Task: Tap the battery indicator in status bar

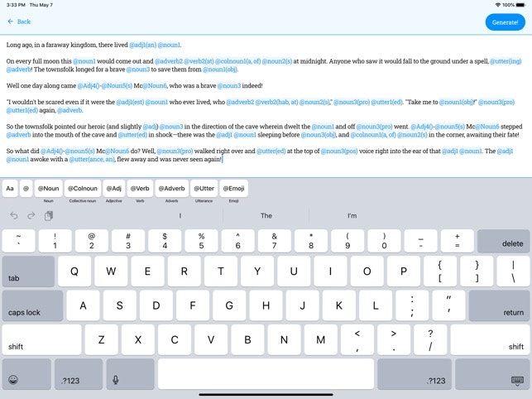Action: (x=520, y=5)
